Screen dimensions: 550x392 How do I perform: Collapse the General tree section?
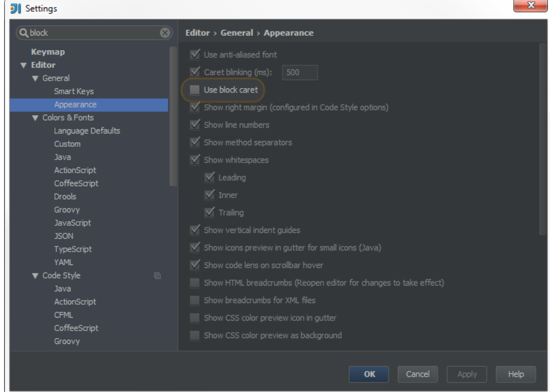pos(35,78)
